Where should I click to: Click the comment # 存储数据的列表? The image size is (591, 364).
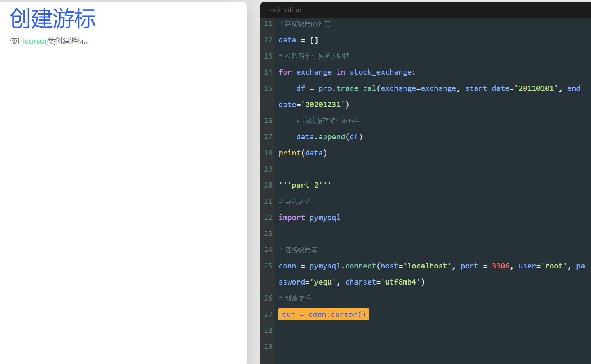[304, 24]
